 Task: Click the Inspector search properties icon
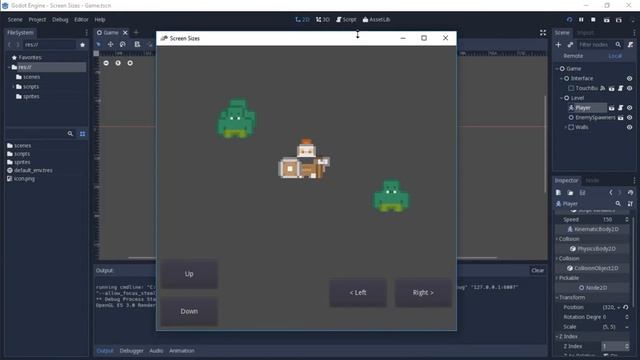[618, 204]
